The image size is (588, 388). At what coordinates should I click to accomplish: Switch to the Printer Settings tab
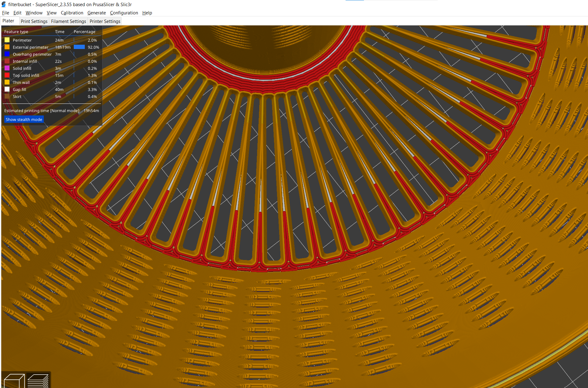105,21
